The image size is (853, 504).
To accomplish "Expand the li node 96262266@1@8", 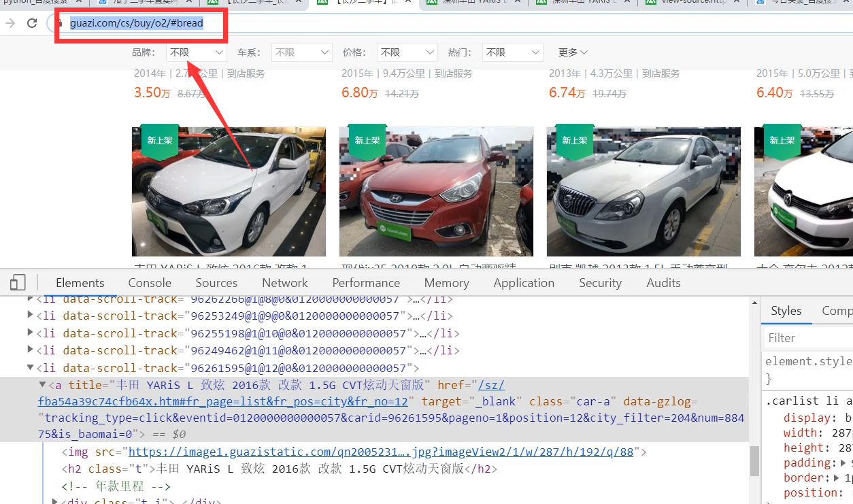I will pyautogui.click(x=30, y=299).
